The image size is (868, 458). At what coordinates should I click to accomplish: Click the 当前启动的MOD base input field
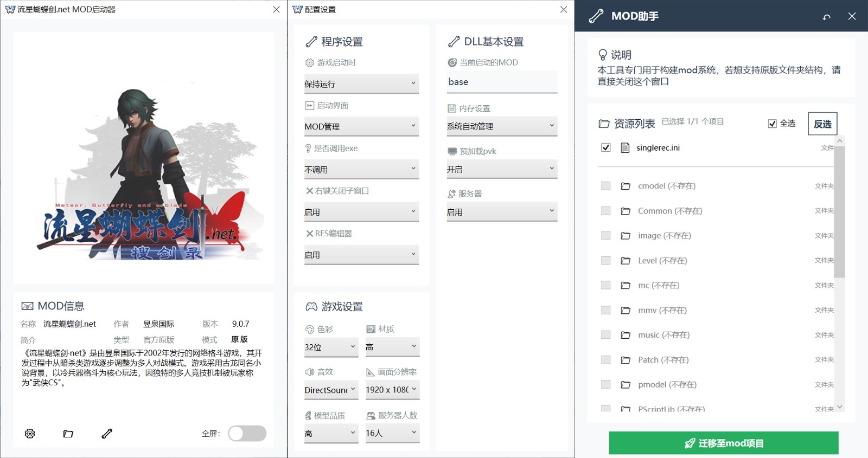[501, 82]
